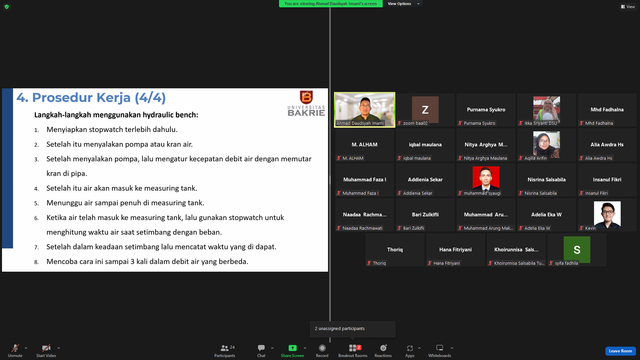Screen dimensions: 640x360
Task: Click the green encryption shield icon
Action: tap(7, 7)
